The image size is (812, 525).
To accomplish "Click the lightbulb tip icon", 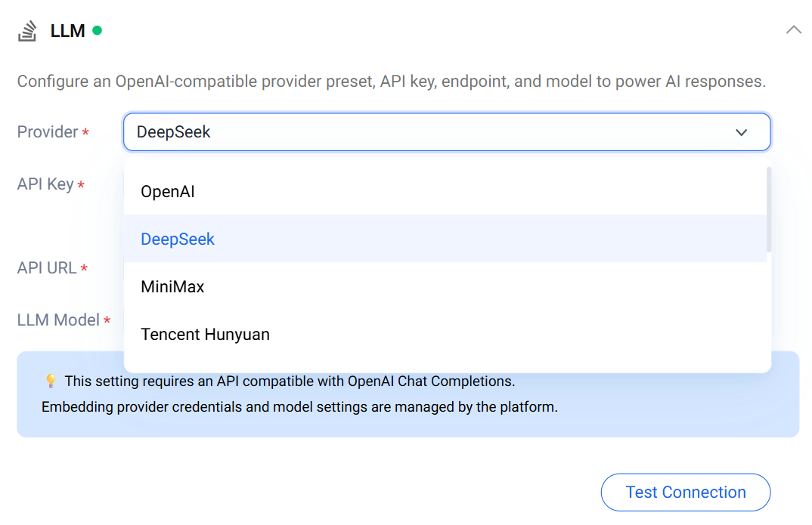I will (x=51, y=381).
